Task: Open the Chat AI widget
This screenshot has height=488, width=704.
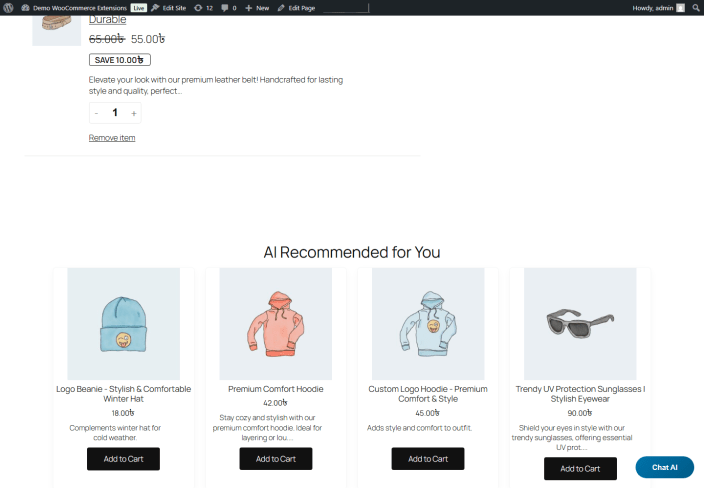Action: (664, 467)
